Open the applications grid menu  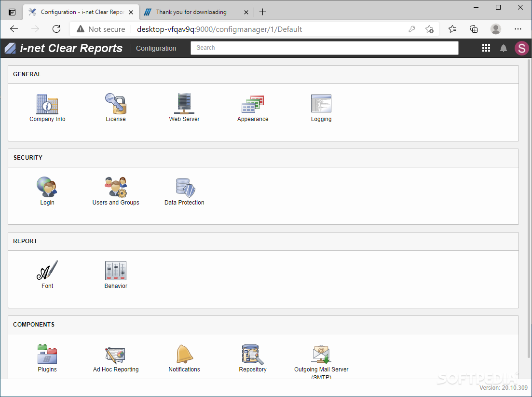486,48
